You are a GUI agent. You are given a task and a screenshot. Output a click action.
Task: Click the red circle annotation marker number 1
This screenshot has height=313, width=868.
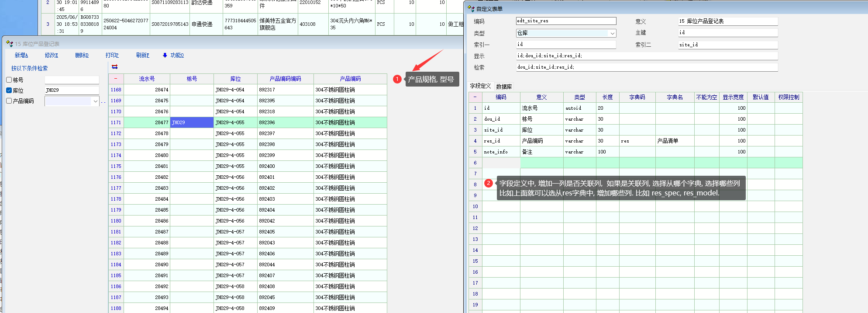coord(397,79)
